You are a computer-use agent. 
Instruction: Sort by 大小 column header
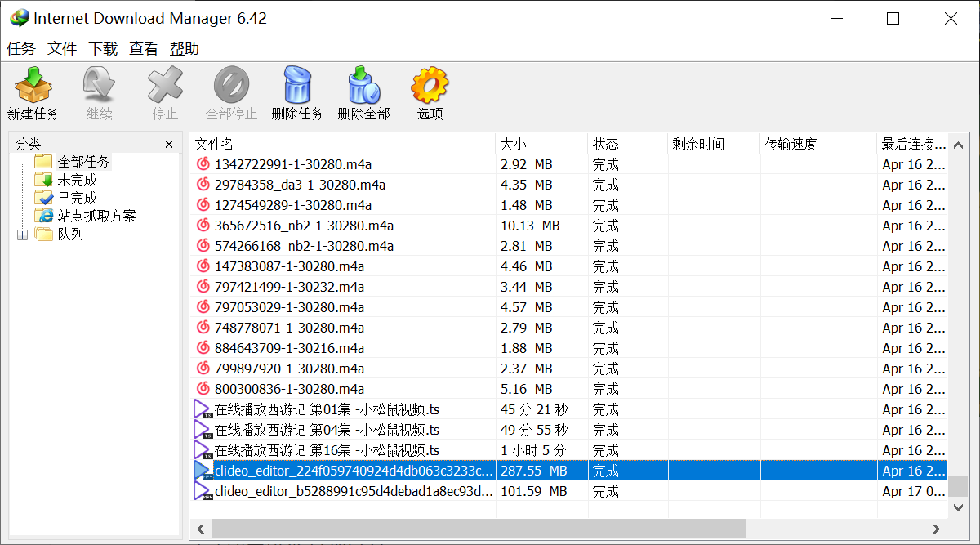[x=541, y=145]
